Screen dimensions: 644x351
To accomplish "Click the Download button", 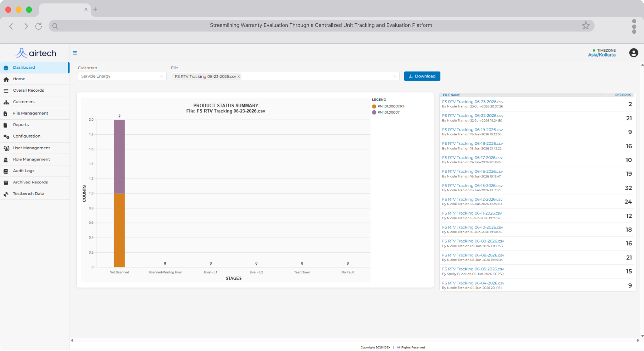I will [x=422, y=76].
